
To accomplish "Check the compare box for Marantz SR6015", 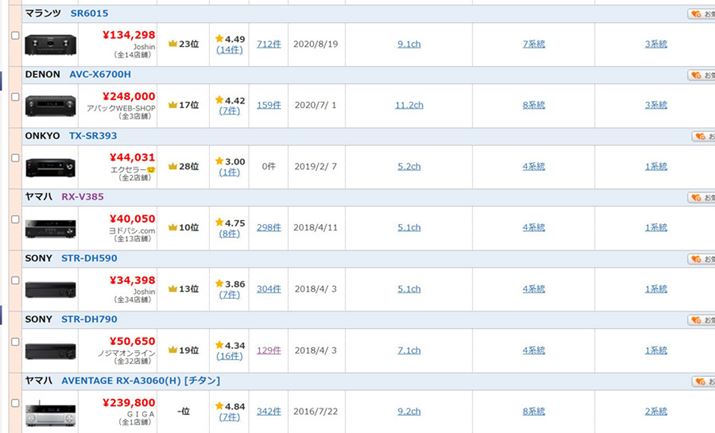I will pos(14,36).
